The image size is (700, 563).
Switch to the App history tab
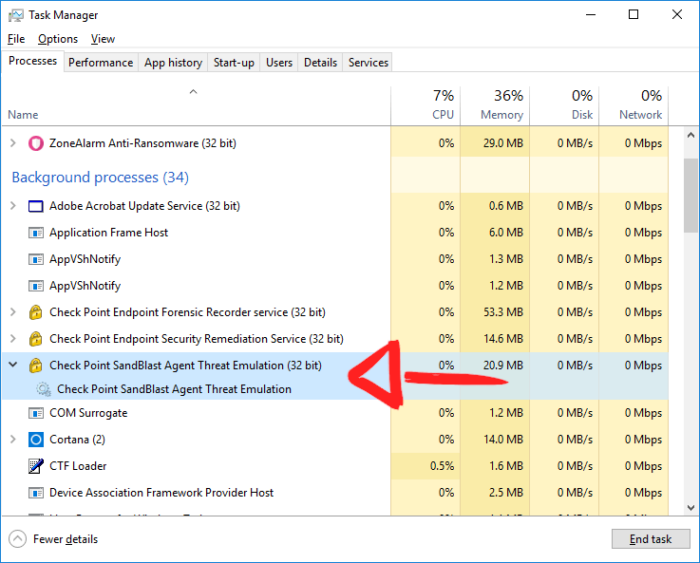[173, 63]
